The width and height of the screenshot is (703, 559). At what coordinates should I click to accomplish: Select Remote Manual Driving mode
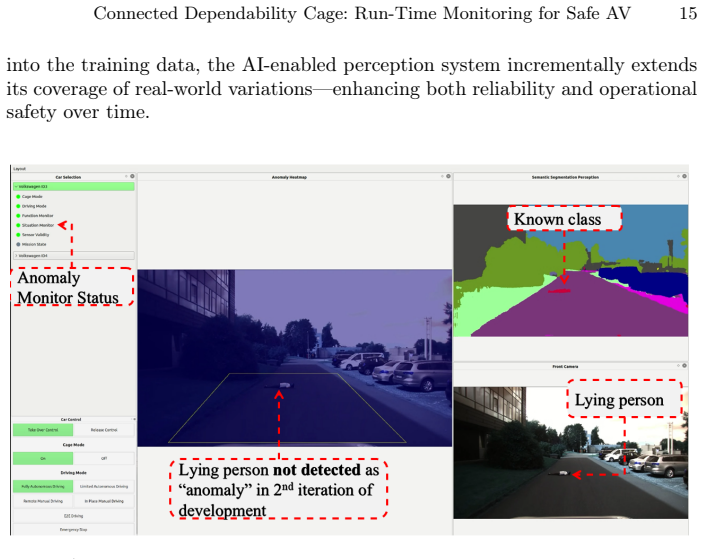43,501
